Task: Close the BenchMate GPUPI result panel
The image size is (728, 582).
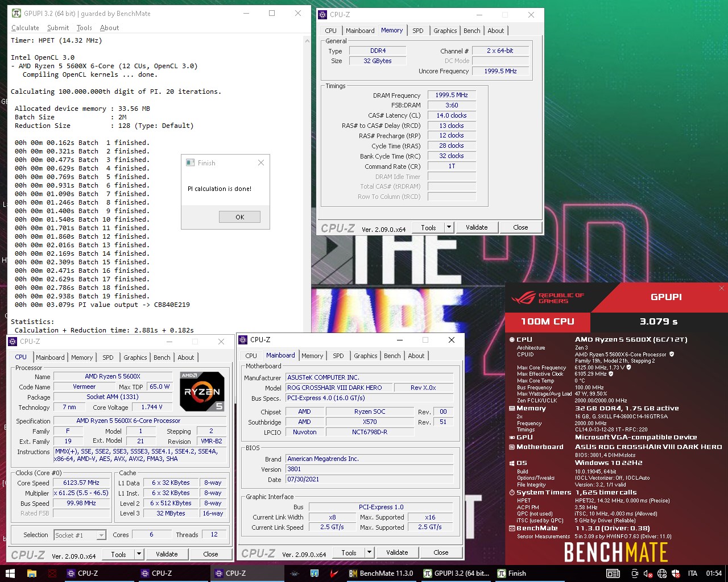Action: coord(721,288)
